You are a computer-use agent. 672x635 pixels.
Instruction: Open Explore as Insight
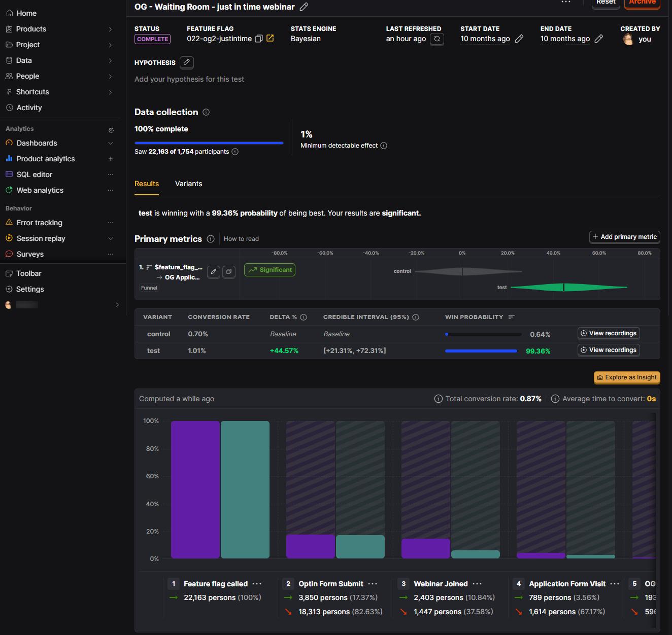(x=627, y=377)
